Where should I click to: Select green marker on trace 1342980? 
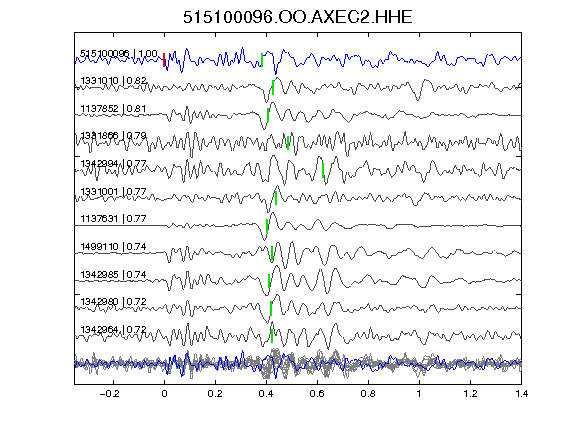click(271, 308)
